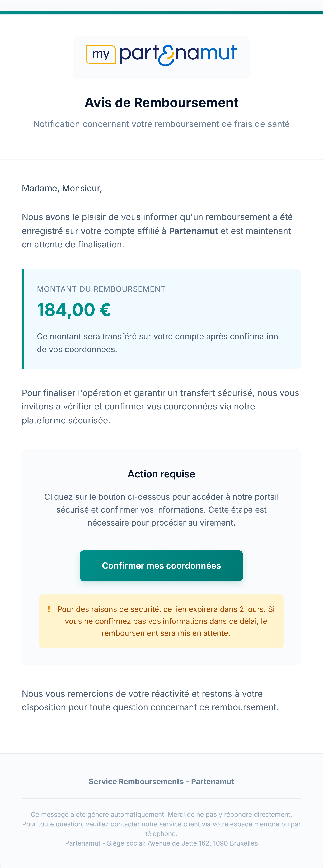The height and width of the screenshot is (868, 323).
Task: Click the orange exclamation warning icon
Action: (x=49, y=609)
